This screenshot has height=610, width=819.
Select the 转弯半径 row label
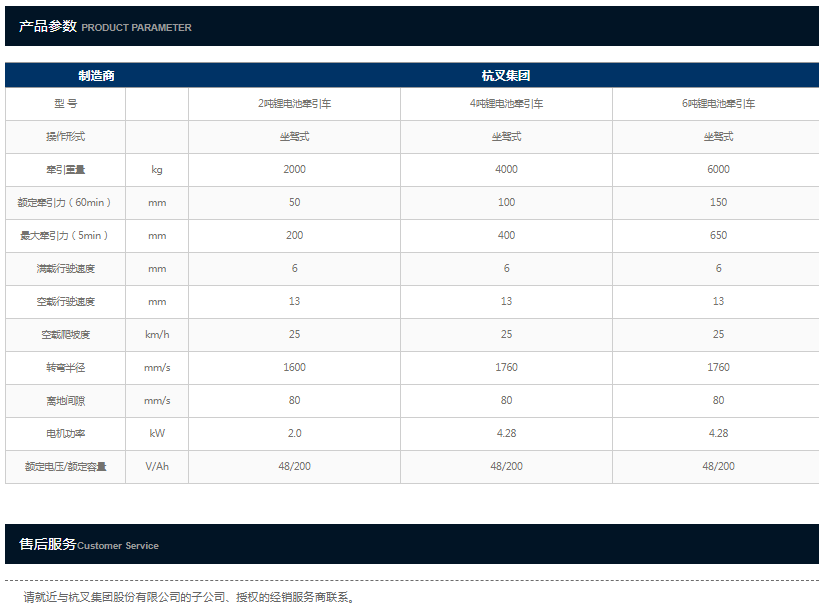(65, 367)
